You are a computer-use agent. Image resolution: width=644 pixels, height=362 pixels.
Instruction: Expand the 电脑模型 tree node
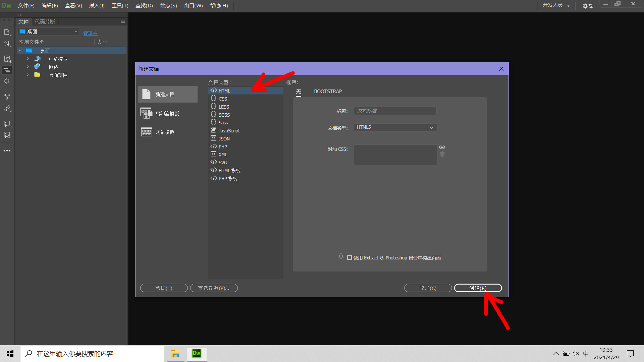click(28, 59)
